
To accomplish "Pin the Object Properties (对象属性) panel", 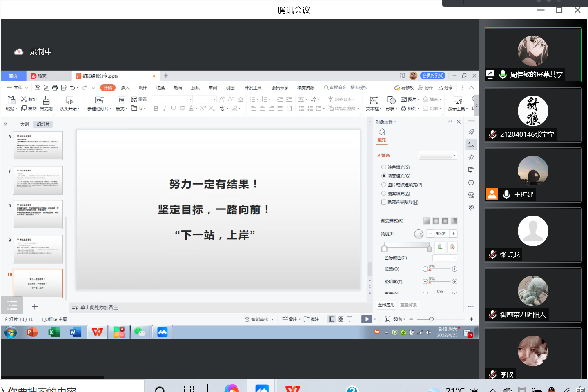I will [x=450, y=122].
